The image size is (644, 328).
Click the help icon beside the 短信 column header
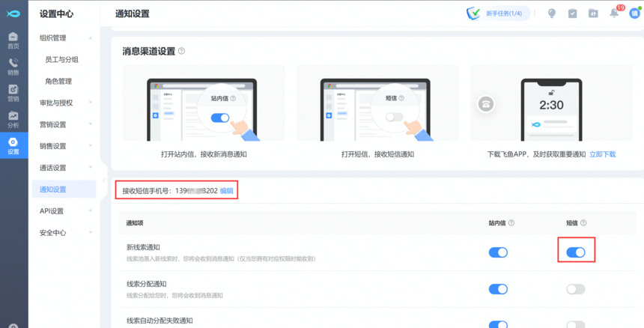click(583, 223)
